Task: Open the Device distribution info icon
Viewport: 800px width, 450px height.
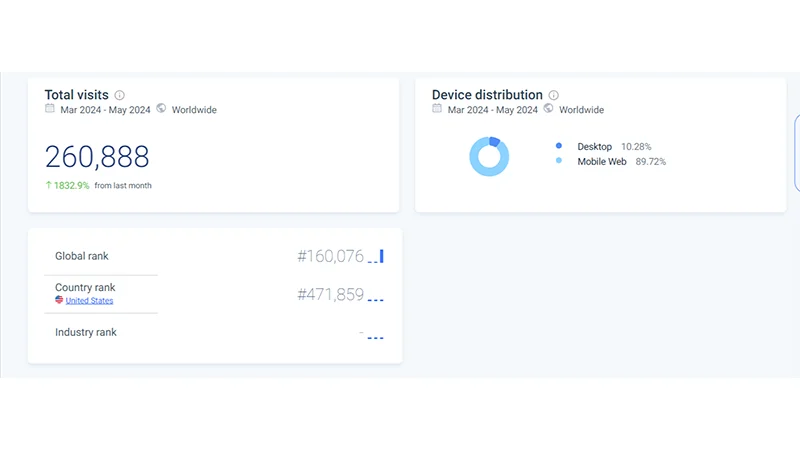Action: coord(554,95)
